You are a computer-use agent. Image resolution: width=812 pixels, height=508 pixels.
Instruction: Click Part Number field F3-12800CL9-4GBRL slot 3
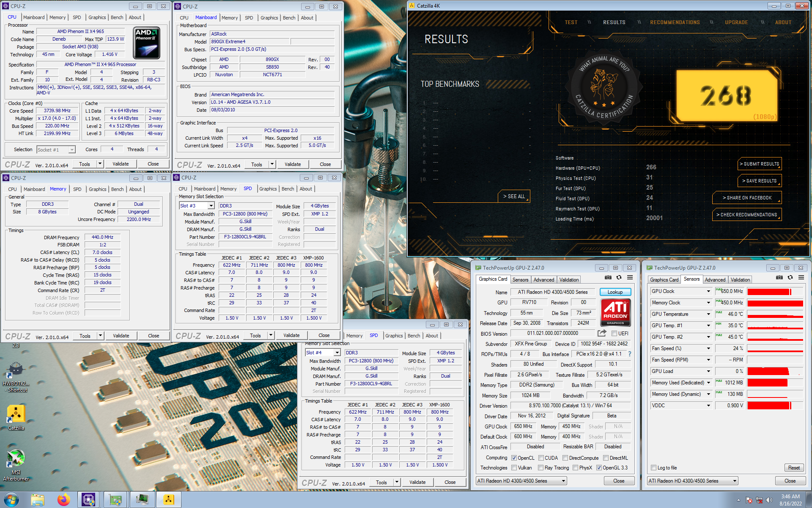pyautogui.click(x=245, y=237)
